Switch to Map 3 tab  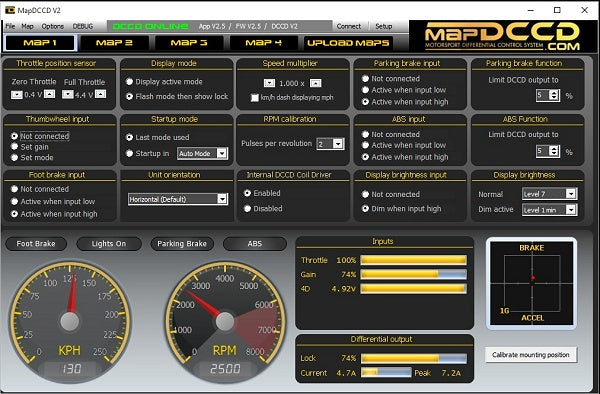(x=189, y=42)
